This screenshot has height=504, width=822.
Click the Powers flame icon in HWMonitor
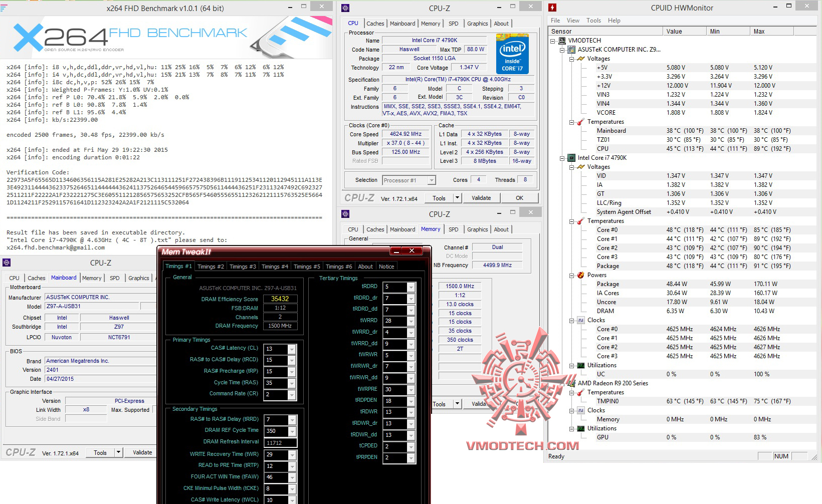[581, 275]
